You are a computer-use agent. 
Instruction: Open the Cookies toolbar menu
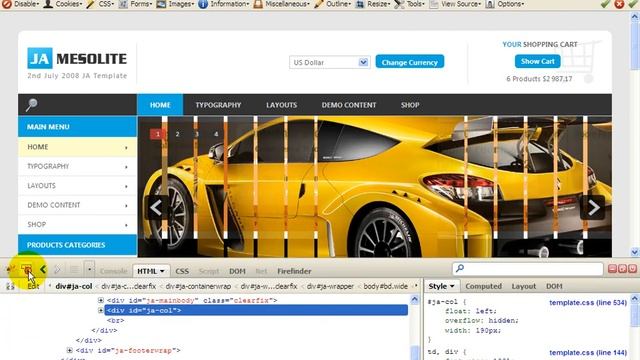pyautogui.click(x=62, y=4)
